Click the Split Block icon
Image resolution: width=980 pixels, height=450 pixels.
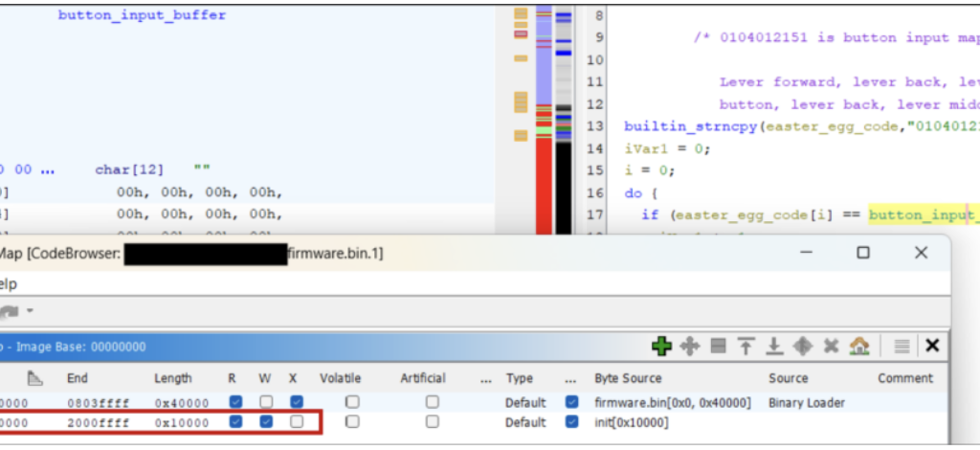719,346
